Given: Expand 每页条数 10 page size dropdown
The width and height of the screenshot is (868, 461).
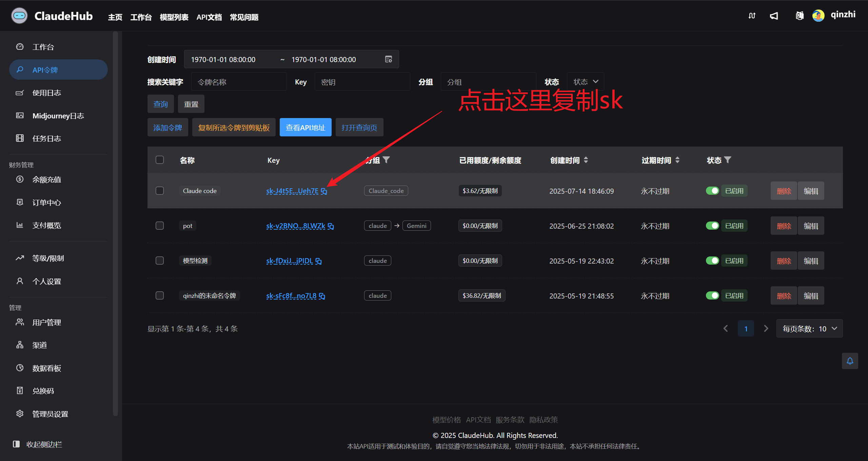Looking at the screenshot, I should click(809, 329).
